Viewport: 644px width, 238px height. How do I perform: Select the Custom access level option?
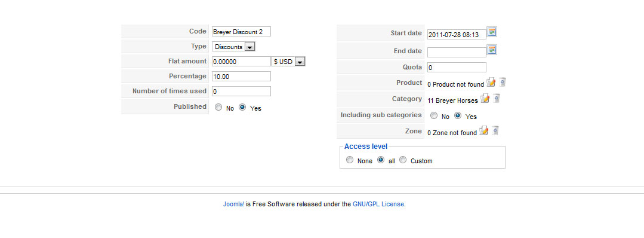(x=403, y=160)
